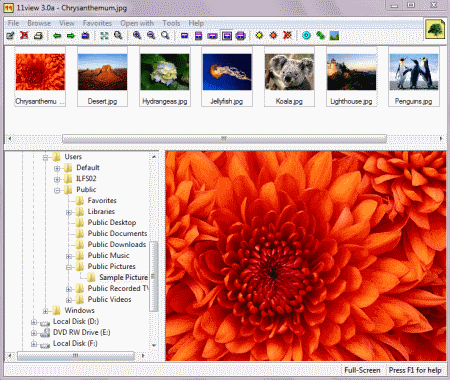Click the edit image pencil icon
Image resolution: width=450 pixels, height=380 pixels.
10,35
